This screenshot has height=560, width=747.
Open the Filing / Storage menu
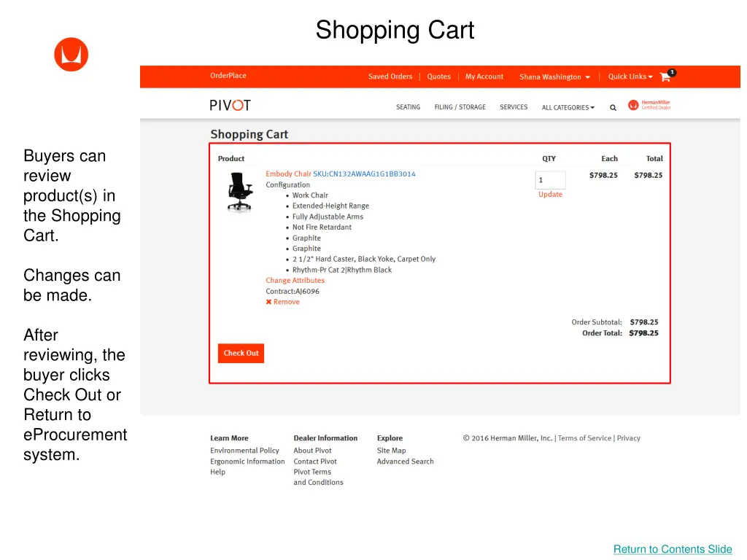pos(460,107)
